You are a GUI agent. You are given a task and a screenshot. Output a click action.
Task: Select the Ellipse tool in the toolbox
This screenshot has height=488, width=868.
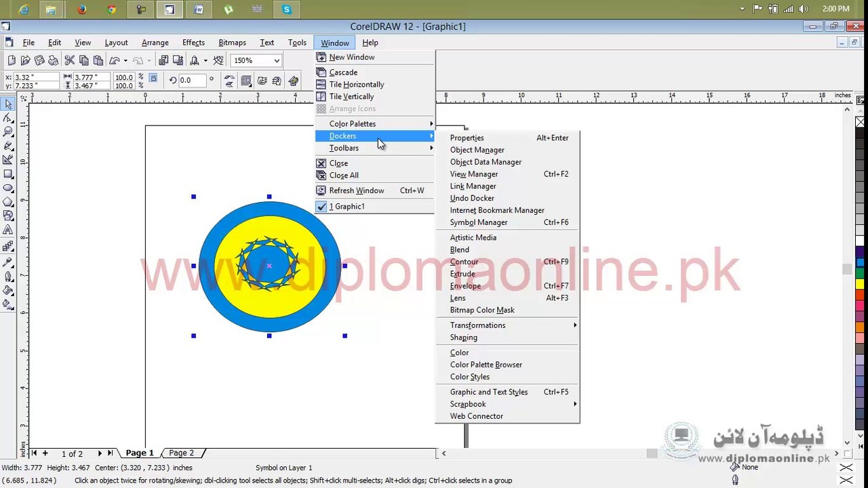click(x=8, y=188)
